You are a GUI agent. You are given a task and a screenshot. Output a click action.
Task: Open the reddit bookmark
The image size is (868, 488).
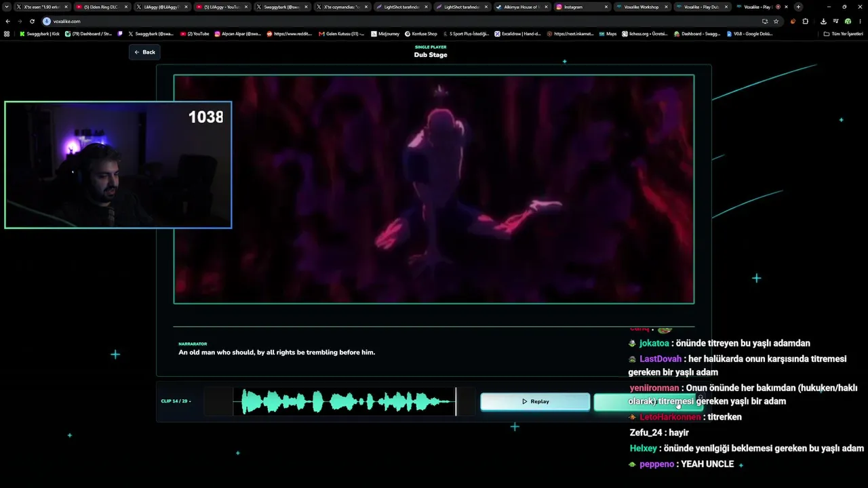click(x=290, y=33)
